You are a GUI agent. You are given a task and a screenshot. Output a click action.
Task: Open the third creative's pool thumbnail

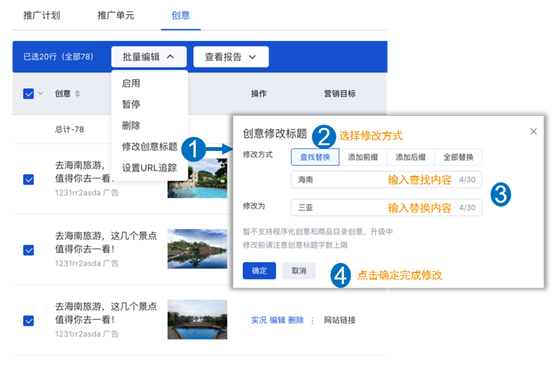(197, 320)
